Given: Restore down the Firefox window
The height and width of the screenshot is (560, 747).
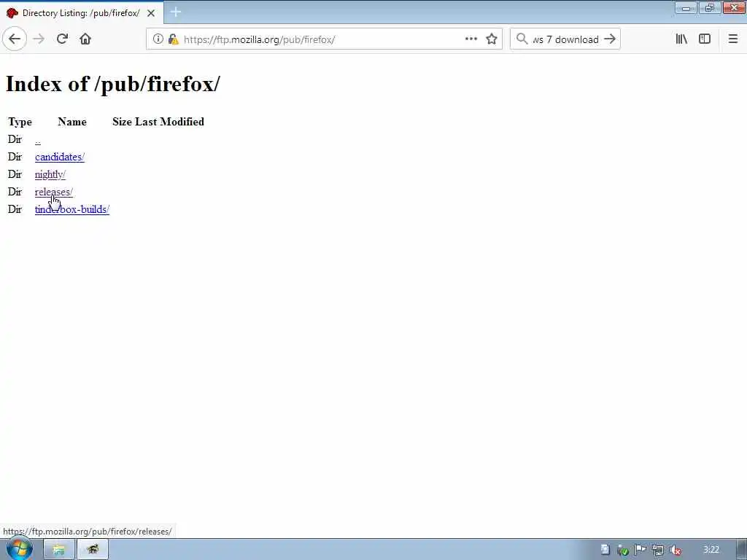Looking at the screenshot, I should pos(710,7).
